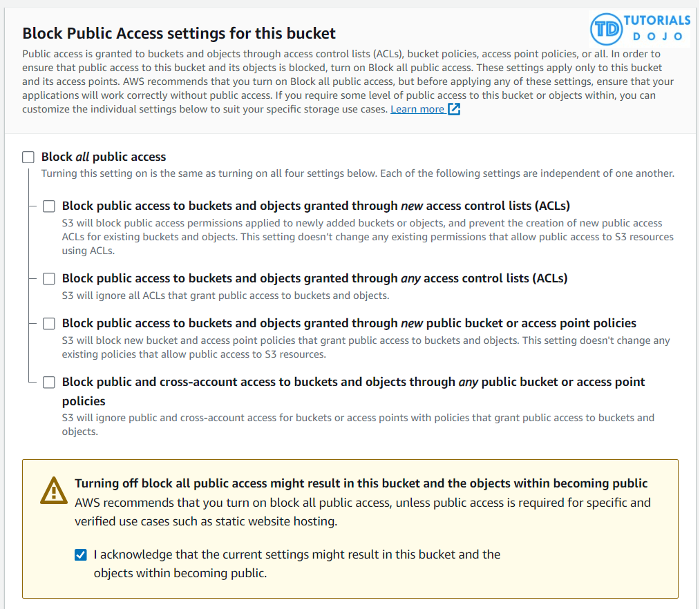Click the external link icon beside Learn more
Image resolution: width=700 pixels, height=609 pixels.
pos(454,109)
